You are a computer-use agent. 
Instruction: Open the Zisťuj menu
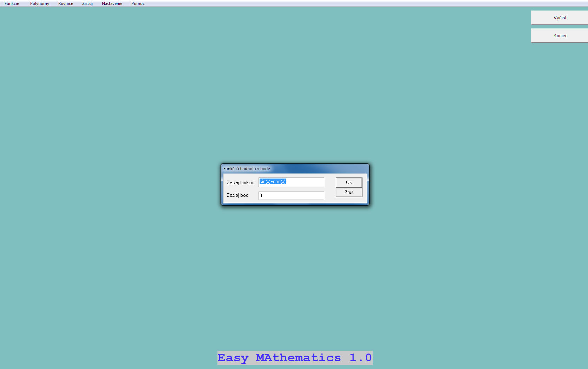[x=87, y=4]
